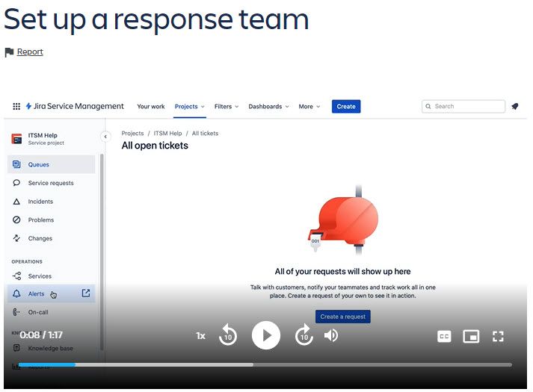Viewport: 533px width, 392px height.
Task: Open the More menu
Action: (x=309, y=106)
